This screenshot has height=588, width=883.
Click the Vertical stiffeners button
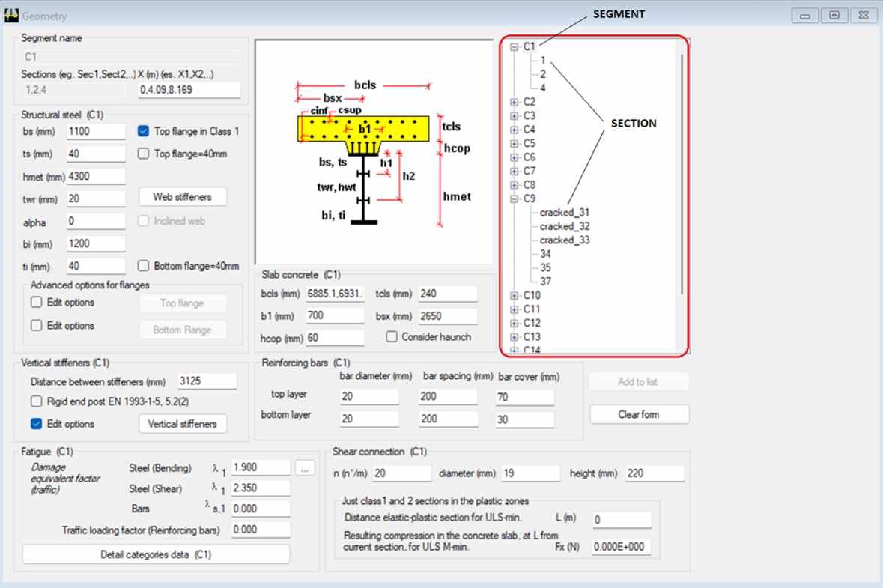point(183,424)
